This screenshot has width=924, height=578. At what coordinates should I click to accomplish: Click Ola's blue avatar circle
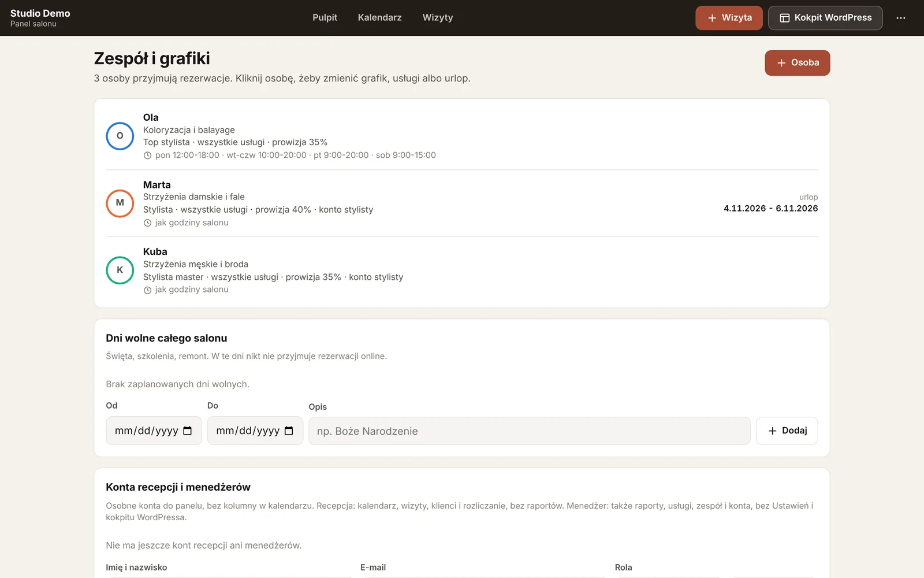click(x=120, y=136)
